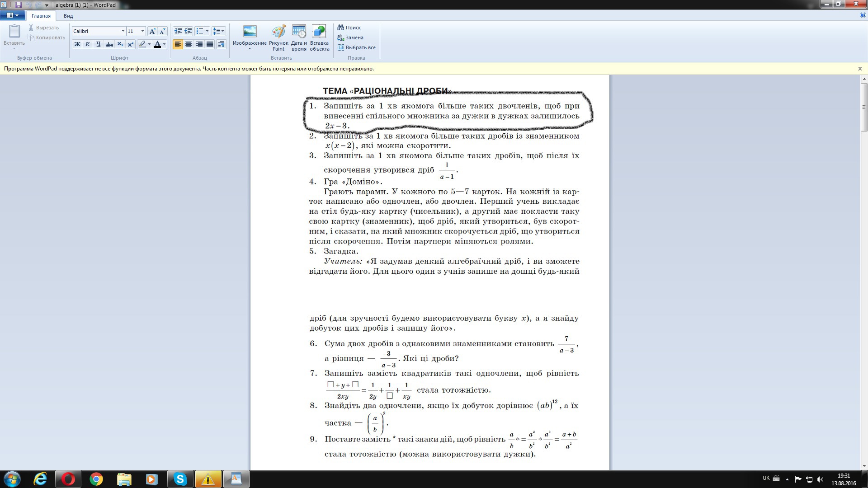Click the decrease indent icon
The height and width of the screenshot is (488, 868).
click(178, 31)
